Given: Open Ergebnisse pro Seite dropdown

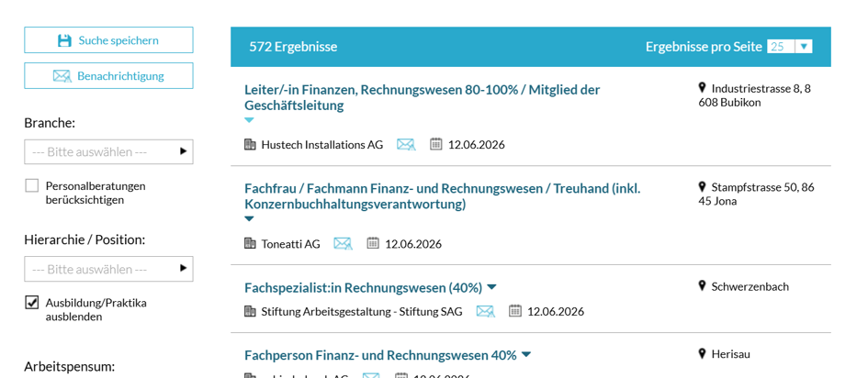Looking at the screenshot, I should [789, 47].
